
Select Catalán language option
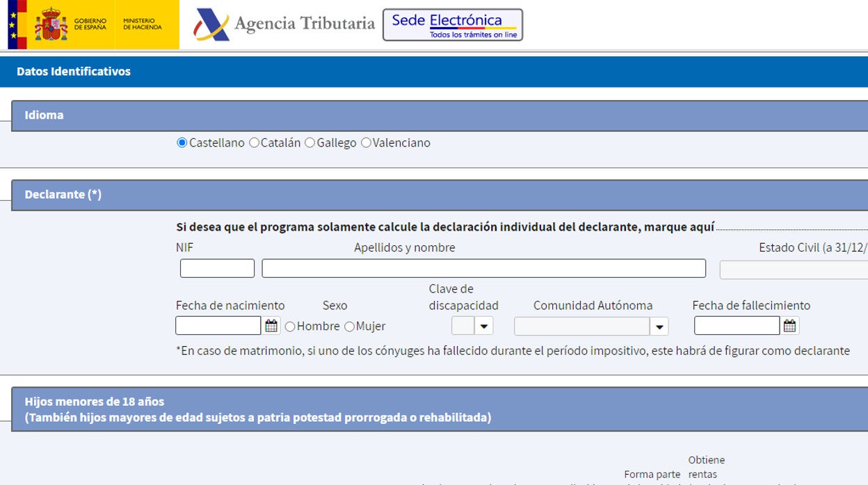click(x=254, y=143)
